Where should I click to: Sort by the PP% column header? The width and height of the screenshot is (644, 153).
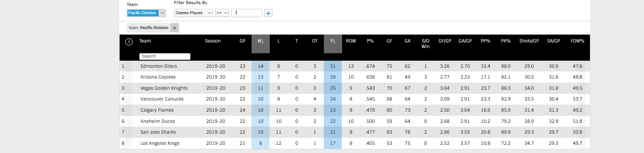coord(486,41)
